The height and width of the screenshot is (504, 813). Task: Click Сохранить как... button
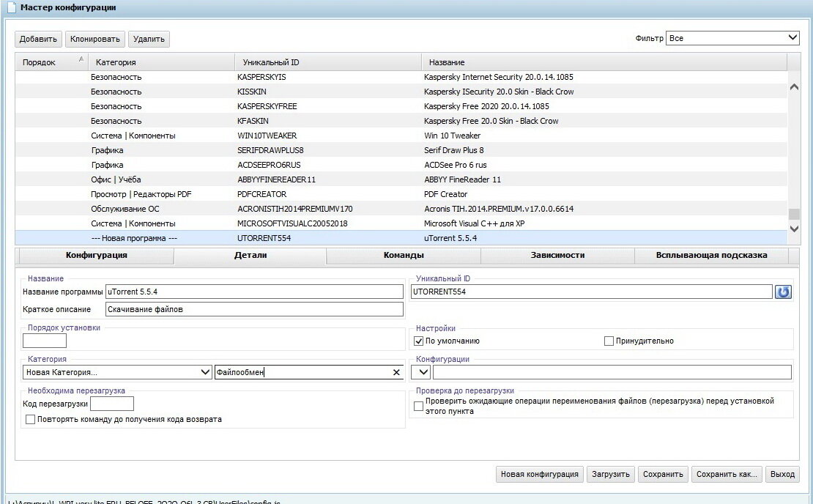[727, 475]
